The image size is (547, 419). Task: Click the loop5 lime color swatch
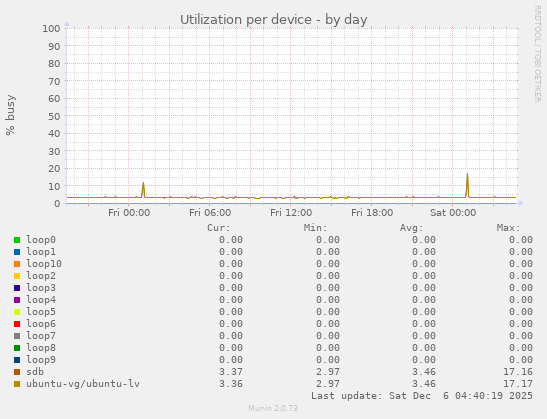(17, 312)
